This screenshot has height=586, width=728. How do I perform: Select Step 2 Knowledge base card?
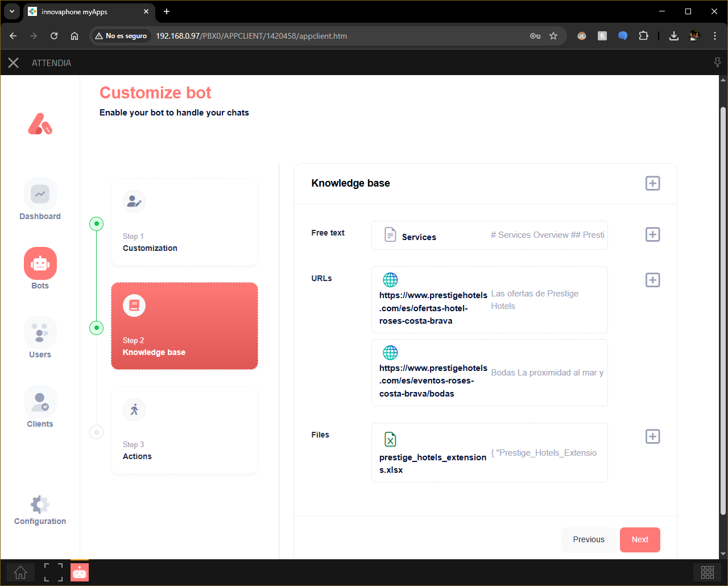point(185,326)
